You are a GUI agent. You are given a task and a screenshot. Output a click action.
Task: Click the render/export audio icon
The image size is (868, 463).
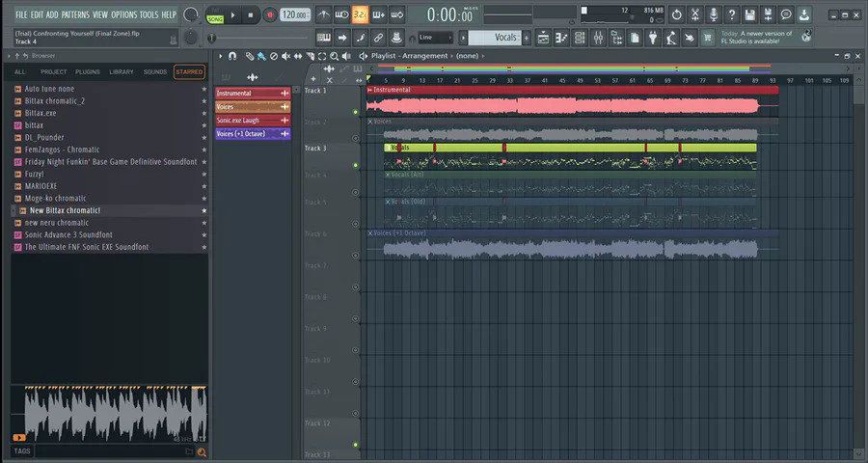click(x=768, y=15)
